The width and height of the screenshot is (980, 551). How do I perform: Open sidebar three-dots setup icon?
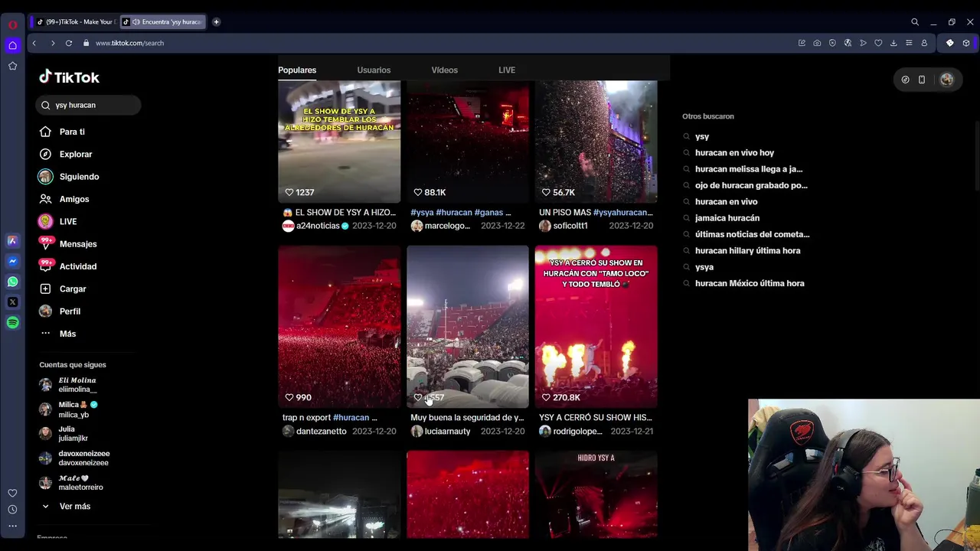click(x=12, y=526)
